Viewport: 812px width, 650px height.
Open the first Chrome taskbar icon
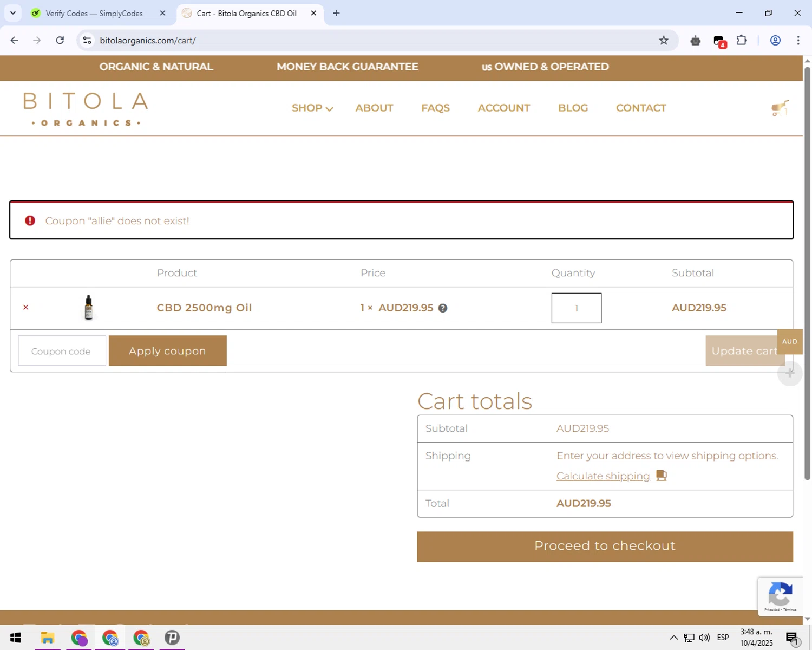click(x=79, y=638)
